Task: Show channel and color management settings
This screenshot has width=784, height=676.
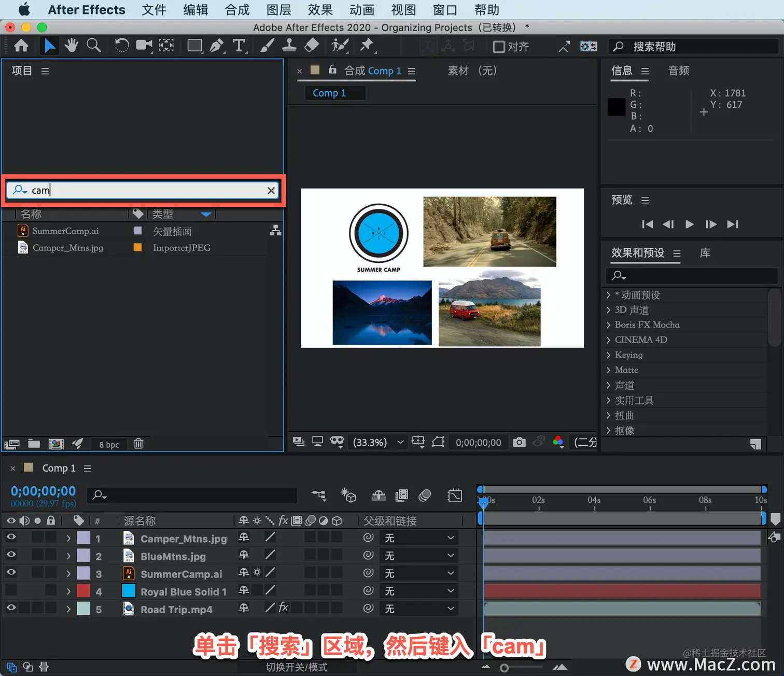Action: (x=558, y=442)
